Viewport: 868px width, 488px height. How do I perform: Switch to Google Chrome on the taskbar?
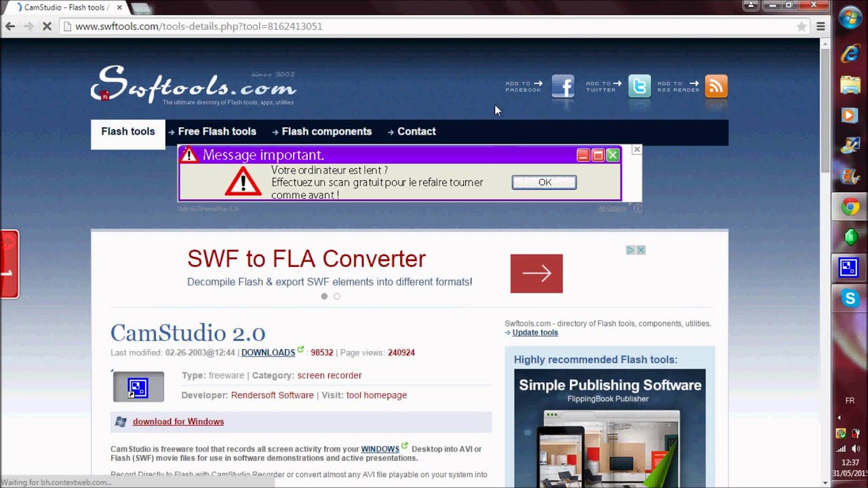[850, 207]
